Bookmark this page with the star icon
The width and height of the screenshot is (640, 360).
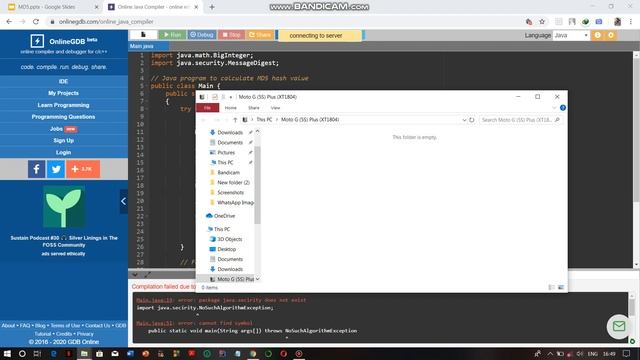point(542,22)
